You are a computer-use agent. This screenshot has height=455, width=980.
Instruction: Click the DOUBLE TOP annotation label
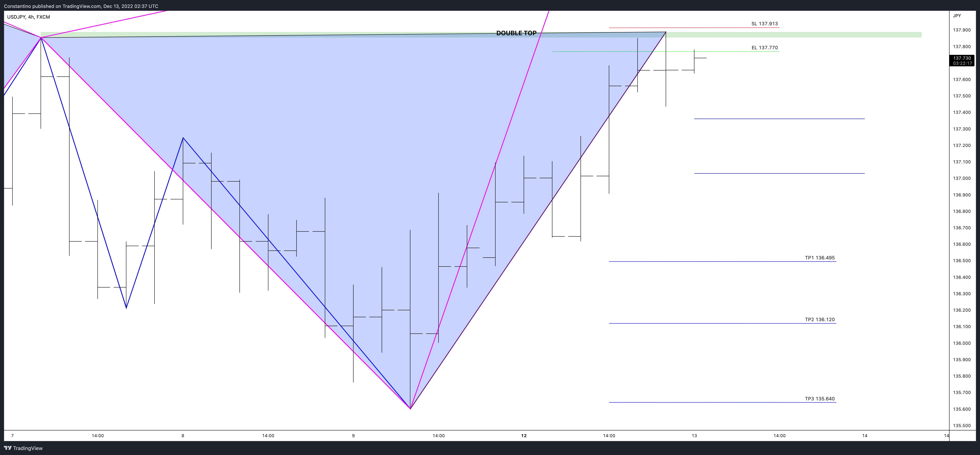(x=516, y=33)
